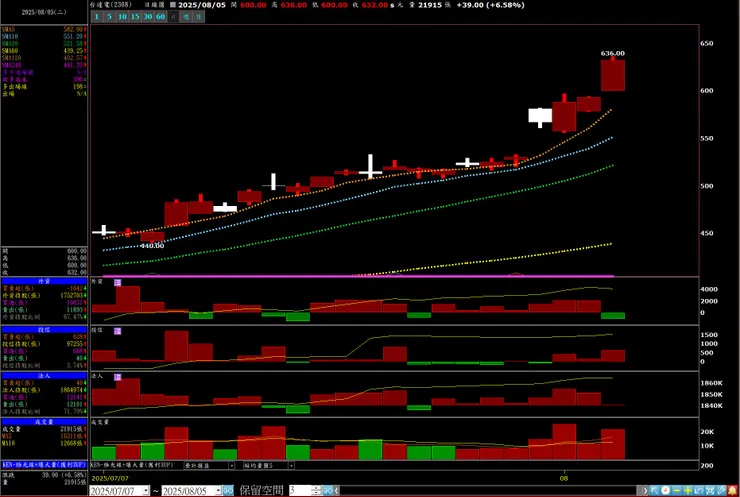The height and width of the screenshot is (497, 740).
Task: Click GO button next to 保留空間 field
Action: coord(328,491)
